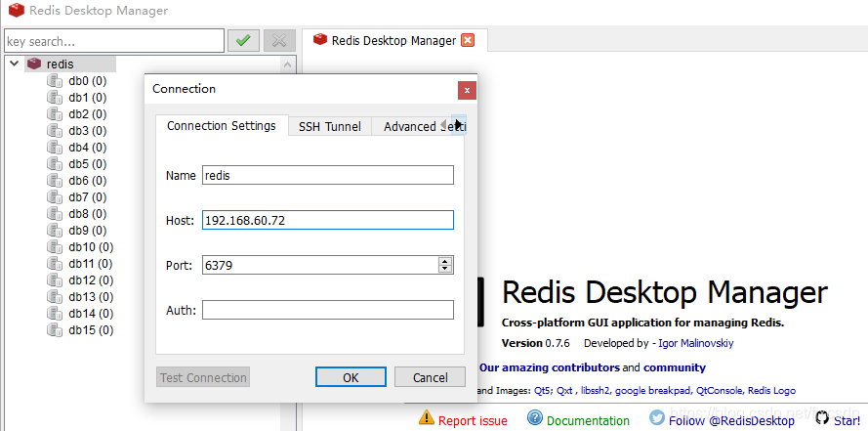Screen dimensions: 868x431
Task: Click the Test Connection button
Action: pos(203,377)
